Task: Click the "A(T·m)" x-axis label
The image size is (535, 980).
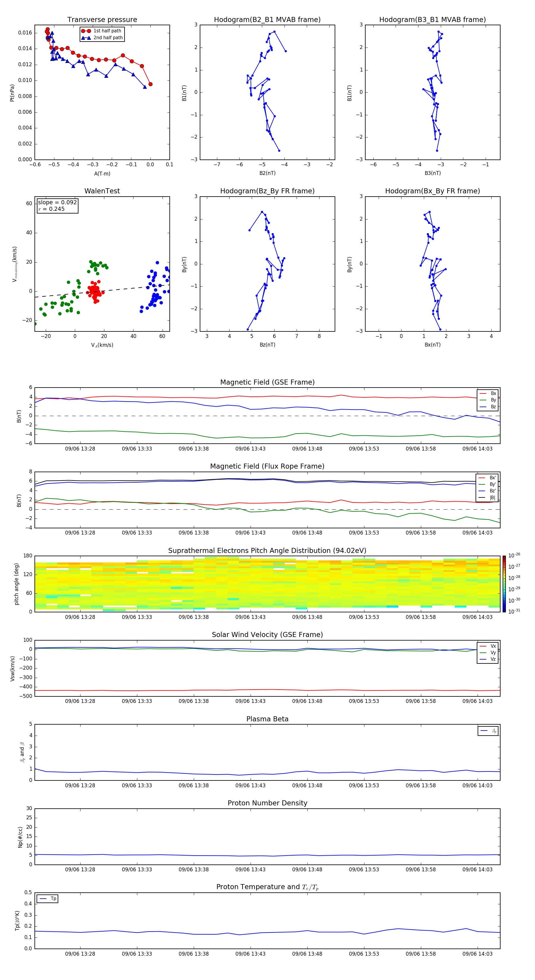Action: coord(102,173)
